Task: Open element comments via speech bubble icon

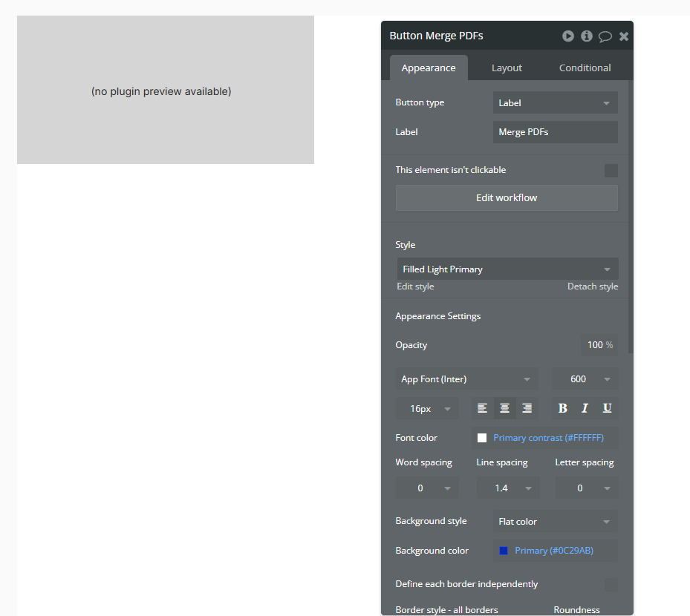Action: coord(605,36)
